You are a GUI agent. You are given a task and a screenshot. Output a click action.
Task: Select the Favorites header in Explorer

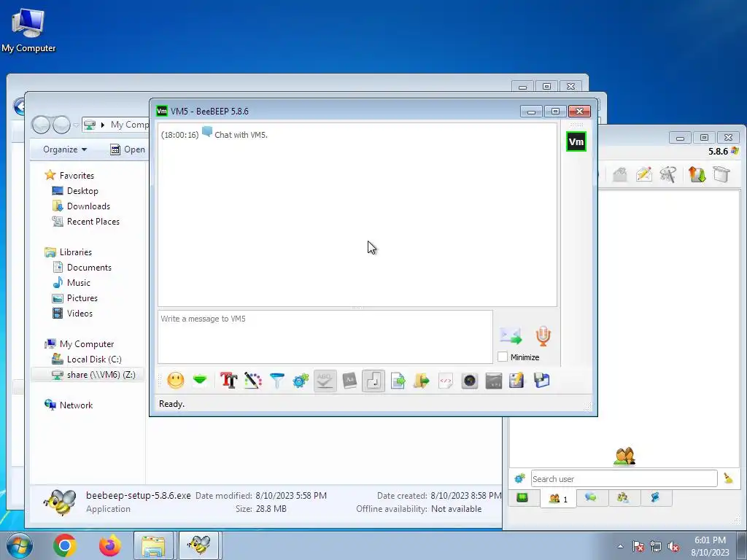click(x=76, y=175)
